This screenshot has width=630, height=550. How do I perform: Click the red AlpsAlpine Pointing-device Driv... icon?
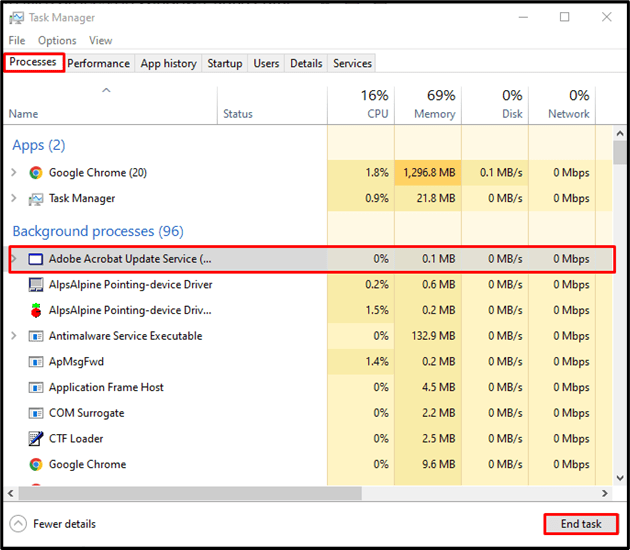pos(36,310)
